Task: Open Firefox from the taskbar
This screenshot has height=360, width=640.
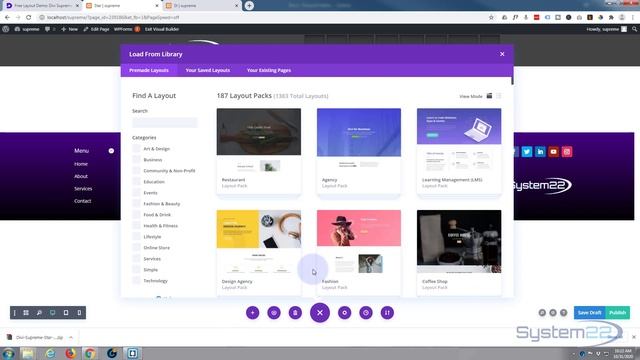Action: click(x=70, y=353)
